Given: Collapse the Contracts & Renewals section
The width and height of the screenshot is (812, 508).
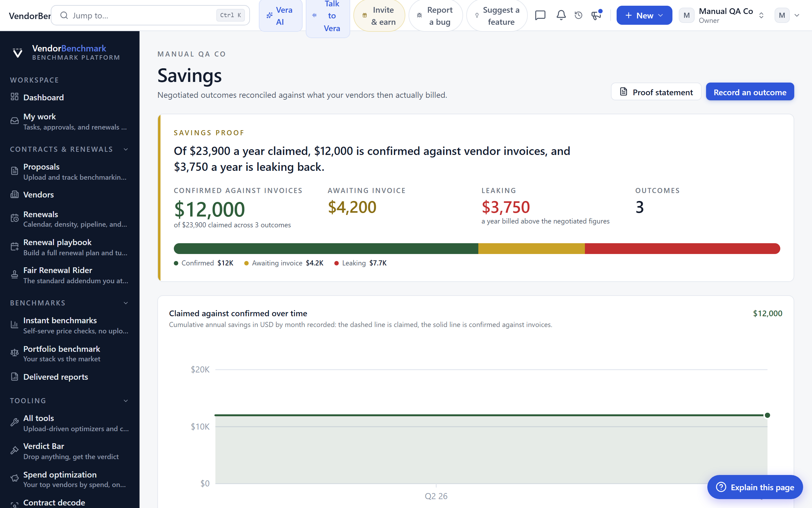Looking at the screenshot, I should point(126,150).
